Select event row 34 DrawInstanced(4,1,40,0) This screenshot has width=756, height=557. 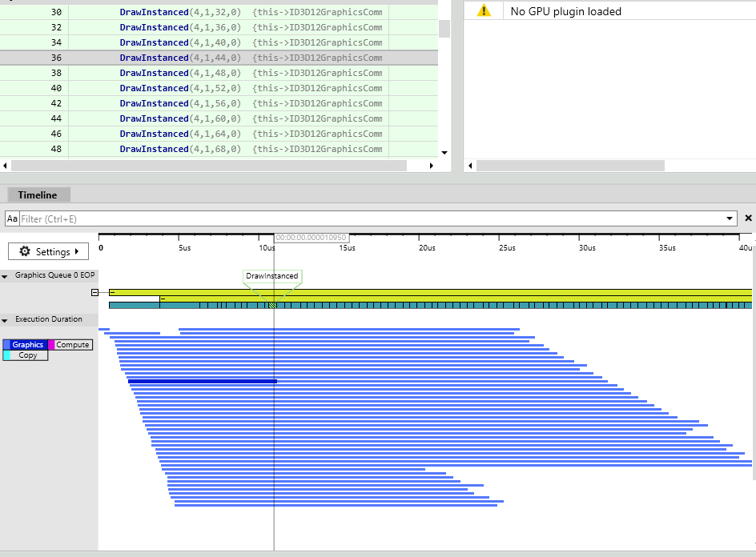(x=219, y=42)
